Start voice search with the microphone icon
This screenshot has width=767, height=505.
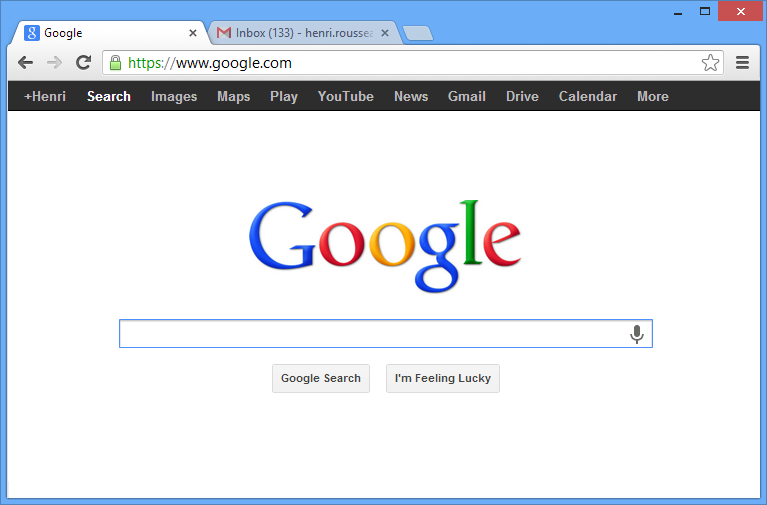tap(636, 334)
